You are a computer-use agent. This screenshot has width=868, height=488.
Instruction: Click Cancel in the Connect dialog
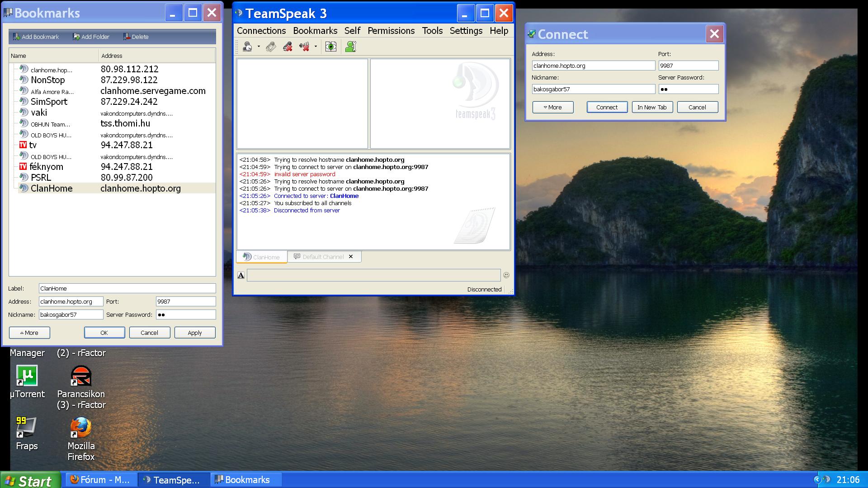698,107
